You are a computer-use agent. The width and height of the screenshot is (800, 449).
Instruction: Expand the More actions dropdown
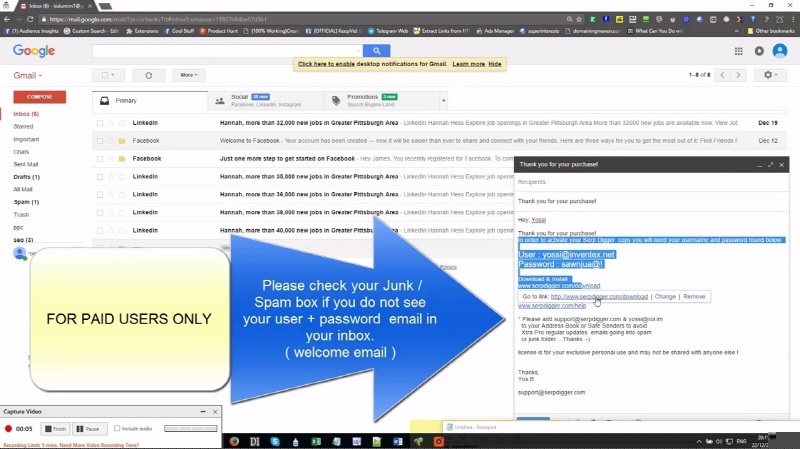[188, 75]
